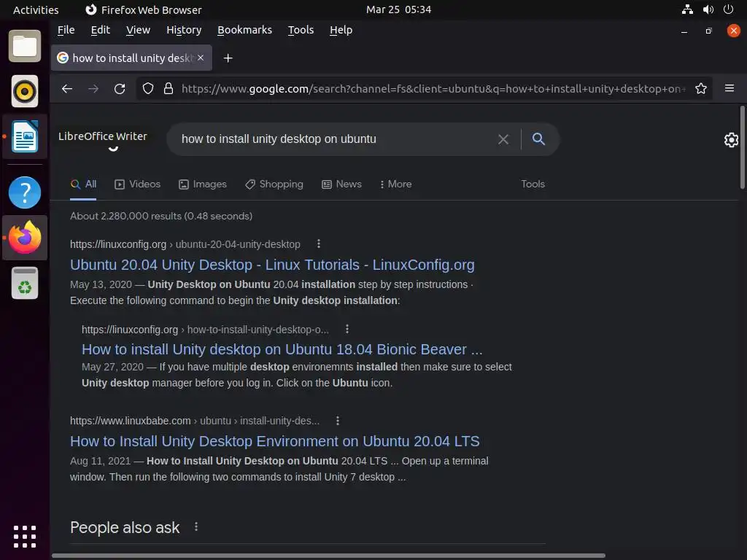Open the tracking protection shield

tap(148, 88)
